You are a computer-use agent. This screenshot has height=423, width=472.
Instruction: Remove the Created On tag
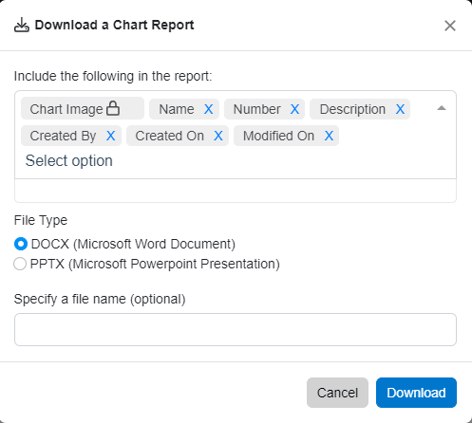coord(218,136)
